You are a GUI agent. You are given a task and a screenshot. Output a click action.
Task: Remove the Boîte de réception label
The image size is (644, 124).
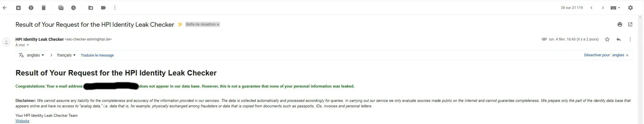(218, 24)
